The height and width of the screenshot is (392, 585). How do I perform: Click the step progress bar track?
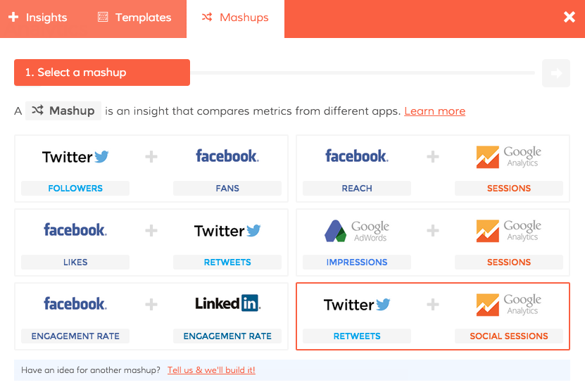coord(363,72)
